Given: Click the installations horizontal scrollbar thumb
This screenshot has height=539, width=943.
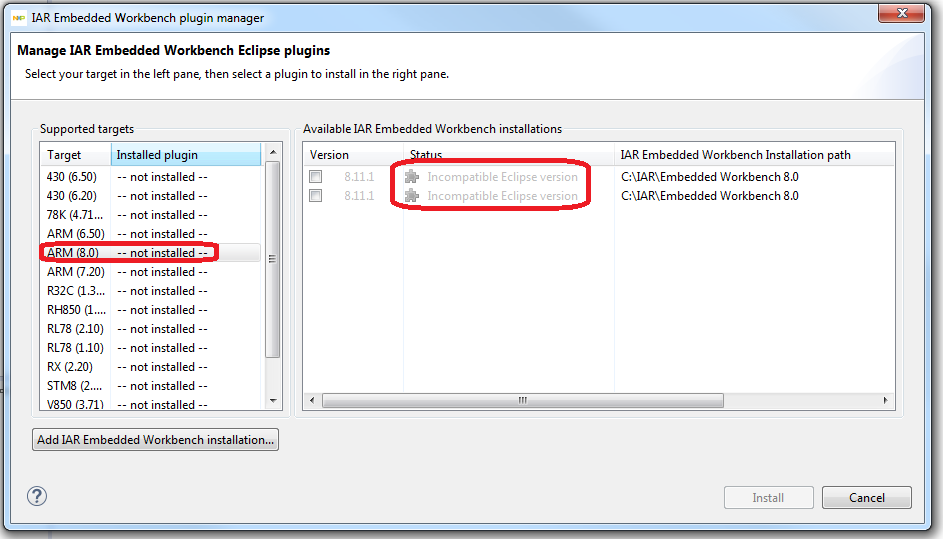Looking at the screenshot, I should pyautogui.click(x=523, y=400).
